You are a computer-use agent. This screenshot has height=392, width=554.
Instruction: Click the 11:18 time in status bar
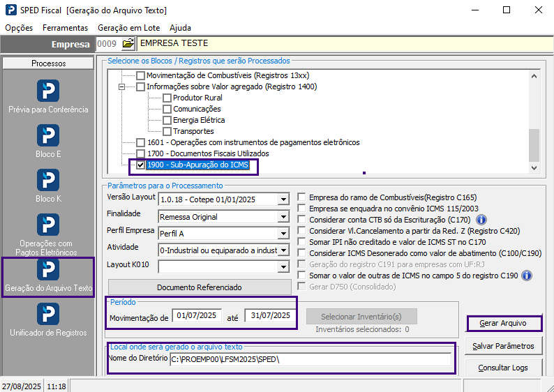click(57, 386)
